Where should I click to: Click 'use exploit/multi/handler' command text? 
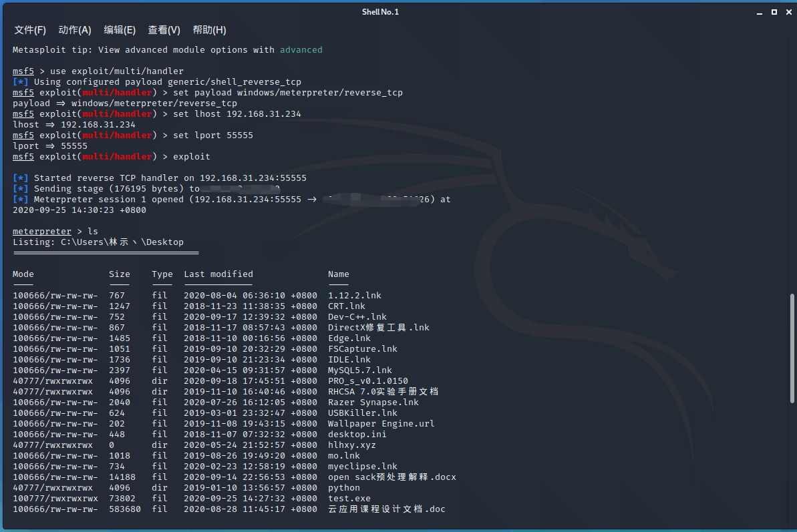pos(117,71)
